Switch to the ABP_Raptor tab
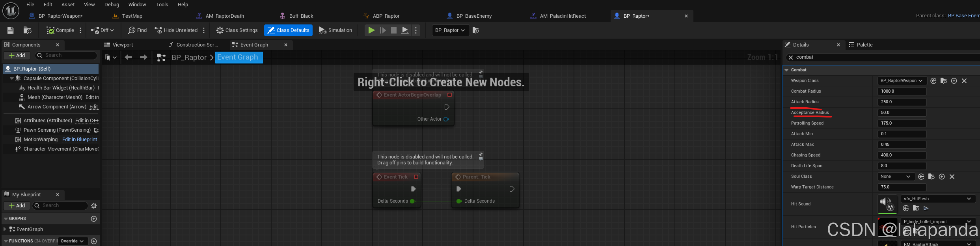Viewport: 980px width, 246px height. click(386, 16)
